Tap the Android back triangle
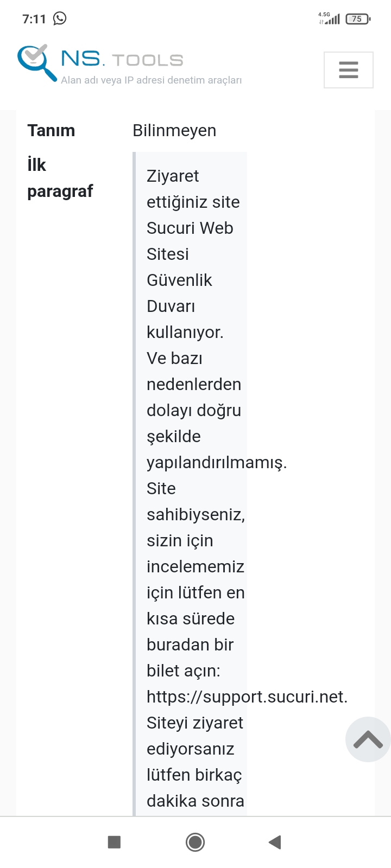 coord(275,842)
